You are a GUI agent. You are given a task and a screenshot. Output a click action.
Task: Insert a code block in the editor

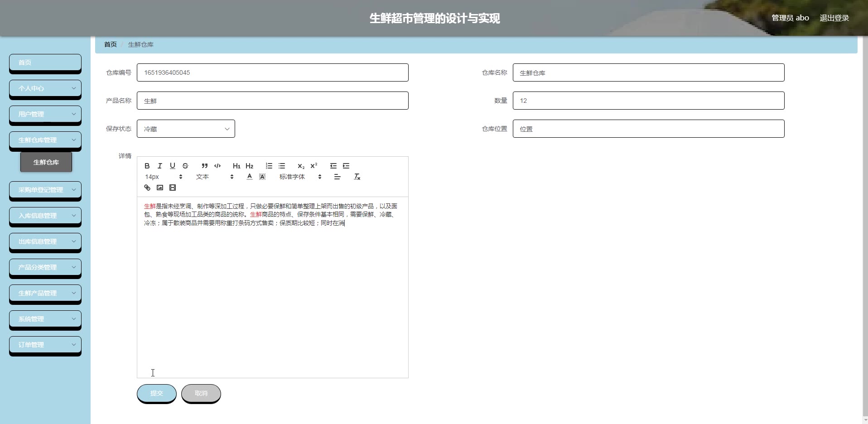[x=217, y=166]
